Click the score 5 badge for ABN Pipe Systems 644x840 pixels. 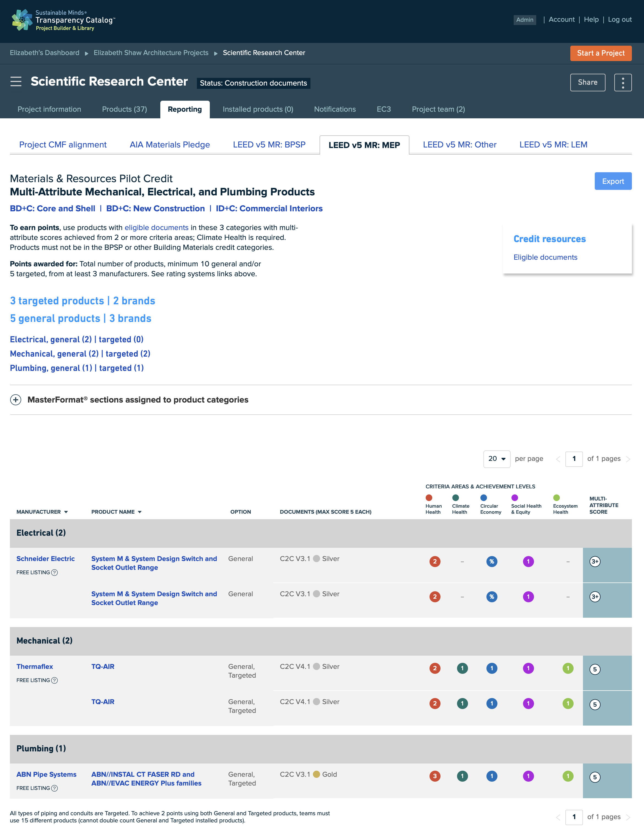(595, 777)
